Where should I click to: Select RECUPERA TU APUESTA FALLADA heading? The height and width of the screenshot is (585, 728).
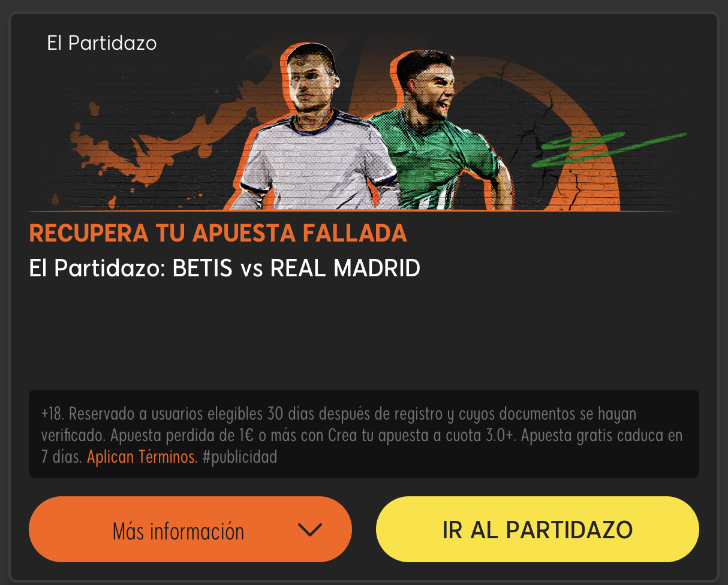218,234
